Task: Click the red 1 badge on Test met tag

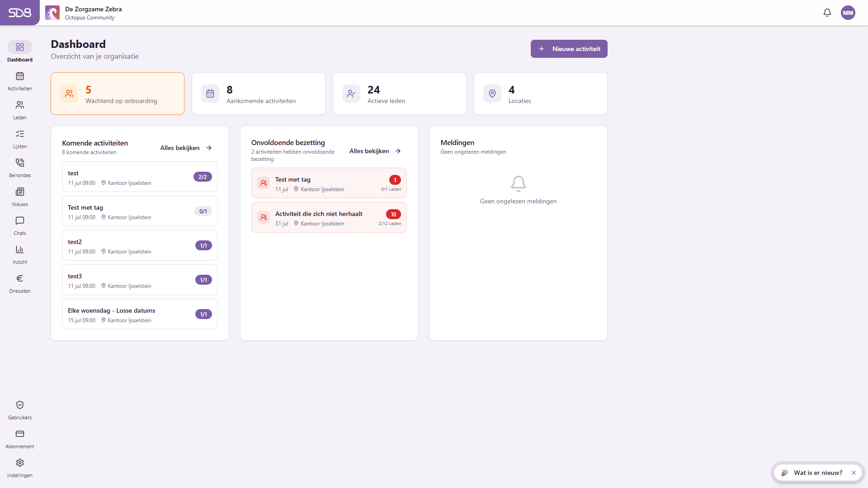Action: [395, 180]
